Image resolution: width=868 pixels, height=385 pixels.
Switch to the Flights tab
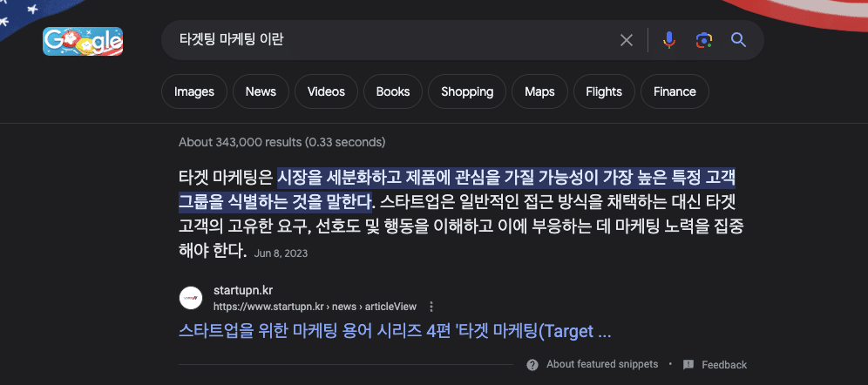(x=604, y=91)
